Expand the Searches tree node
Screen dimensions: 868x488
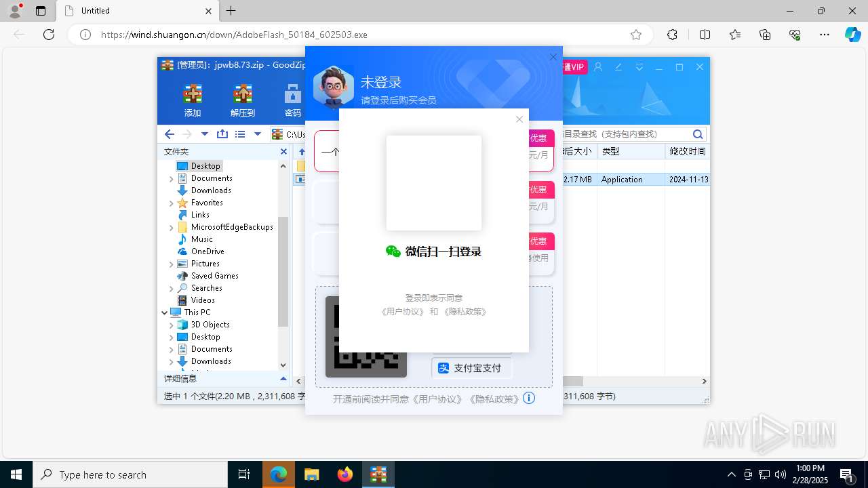click(x=171, y=288)
